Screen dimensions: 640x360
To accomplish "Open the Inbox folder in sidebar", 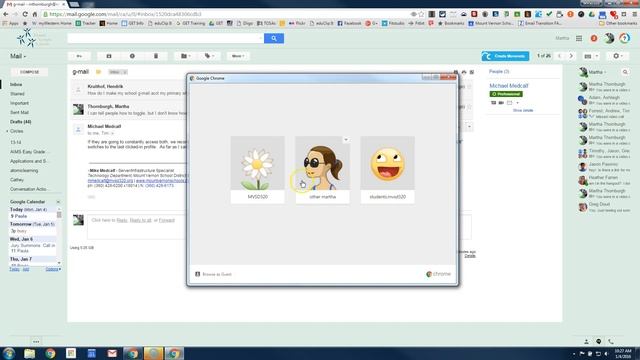I will (x=16, y=84).
